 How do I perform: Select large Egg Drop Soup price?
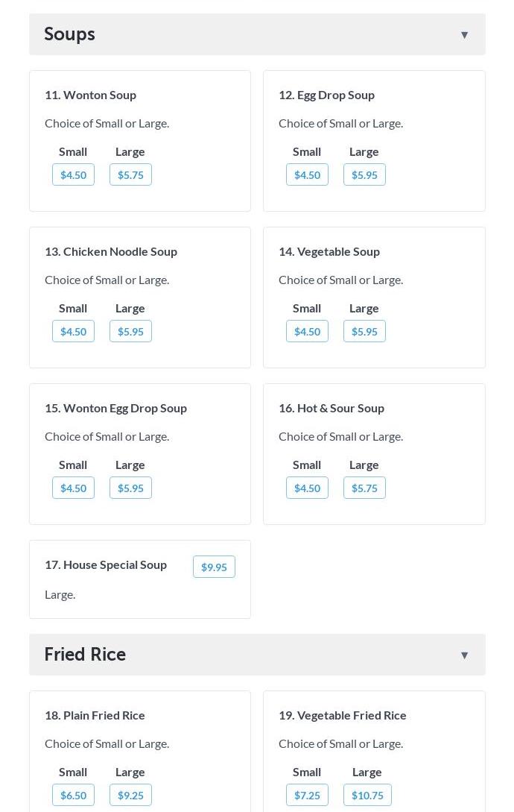pos(364,175)
